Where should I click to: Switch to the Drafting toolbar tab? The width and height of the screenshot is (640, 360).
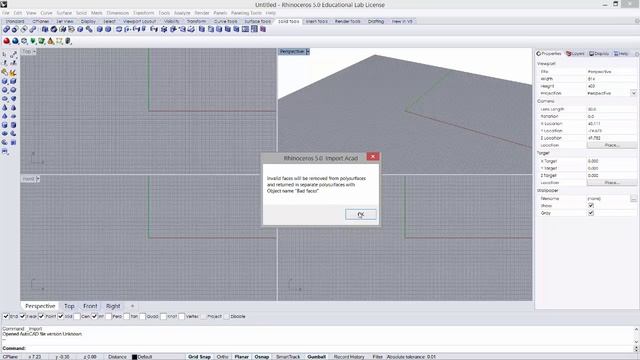(x=376, y=21)
